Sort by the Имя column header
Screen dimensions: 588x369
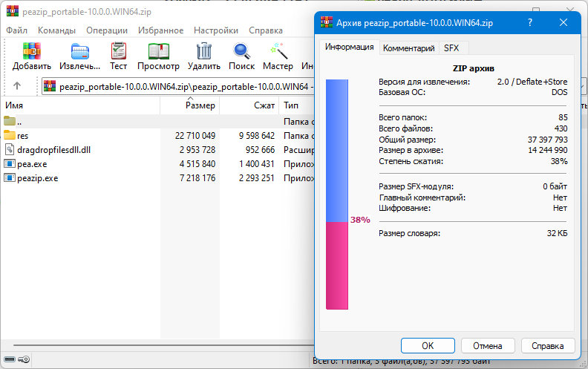pos(80,105)
